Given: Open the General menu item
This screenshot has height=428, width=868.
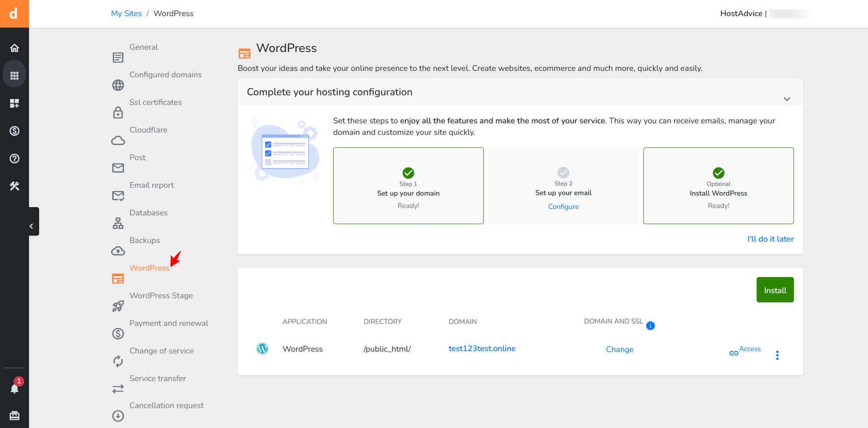Looking at the screenshot, I should pyautogui.click(x=144, y=47).
